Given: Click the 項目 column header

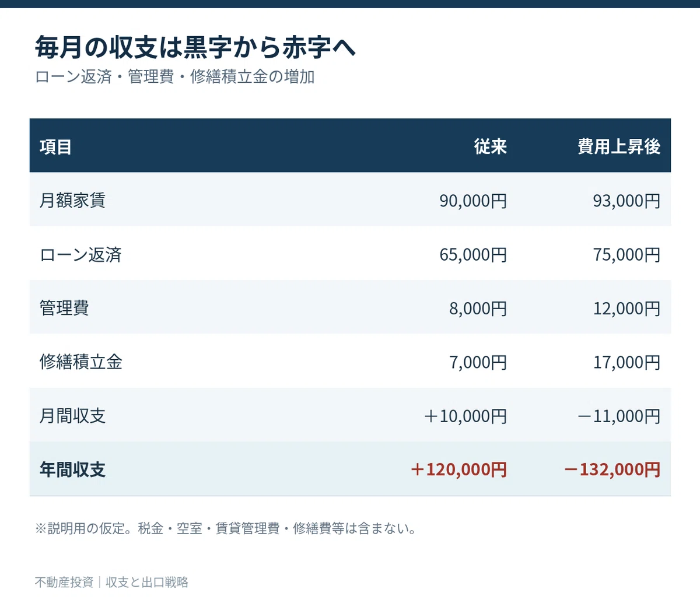Looking at the screenshot, I should 56,146.
